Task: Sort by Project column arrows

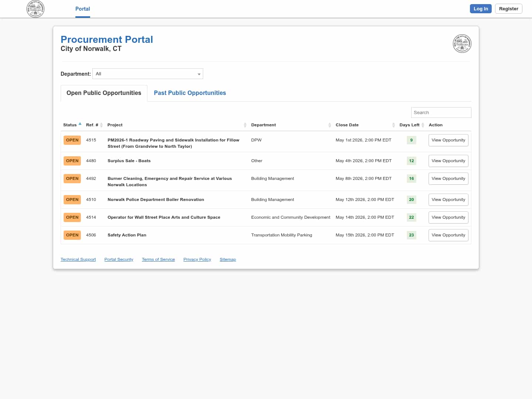Action: point(245,125)
